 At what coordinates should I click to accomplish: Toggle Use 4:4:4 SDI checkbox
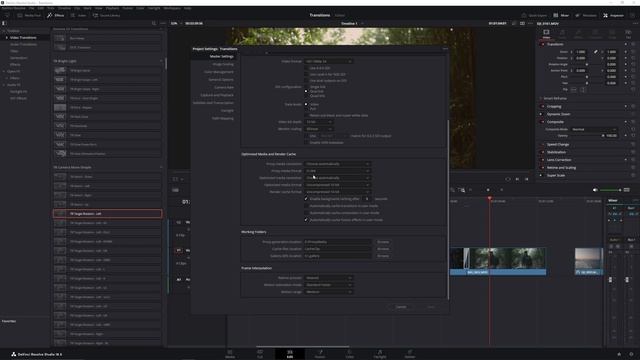tap(306, 68)
